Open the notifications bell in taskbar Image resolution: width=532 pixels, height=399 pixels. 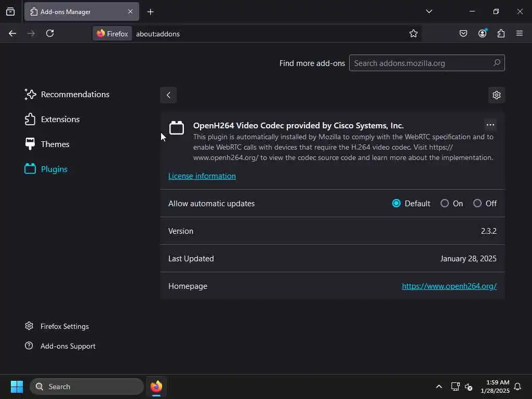(518, 387)
